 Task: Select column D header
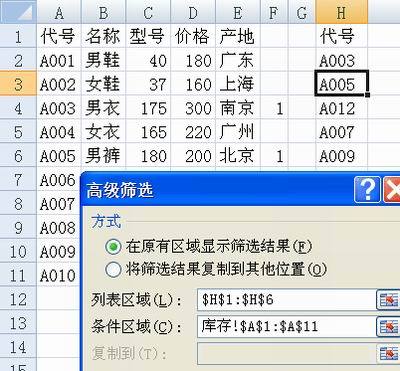[193, 12]
